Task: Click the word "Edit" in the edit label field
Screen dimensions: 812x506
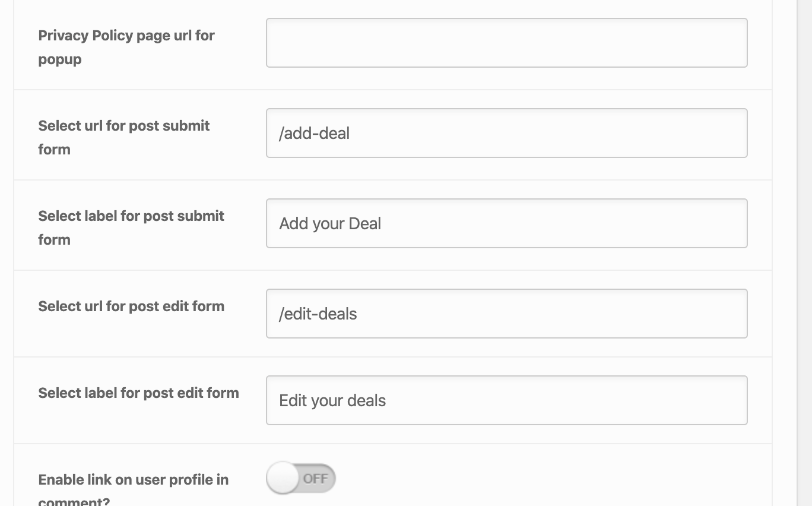Action: click(x=293, y=401)
